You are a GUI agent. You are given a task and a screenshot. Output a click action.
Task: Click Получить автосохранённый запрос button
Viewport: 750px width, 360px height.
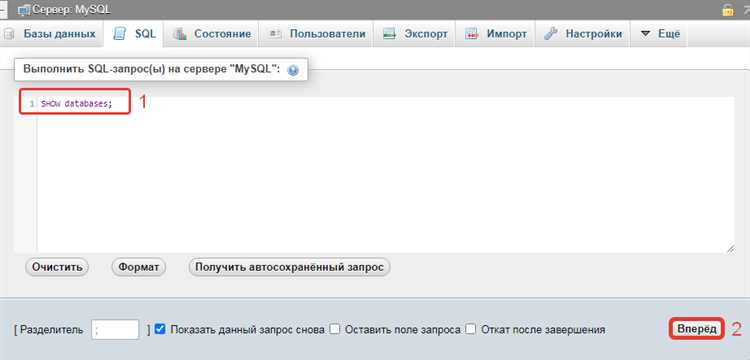[x=289, y=267]
